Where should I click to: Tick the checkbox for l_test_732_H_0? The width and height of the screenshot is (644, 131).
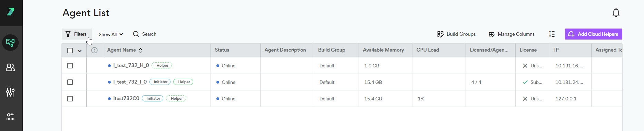70,66
